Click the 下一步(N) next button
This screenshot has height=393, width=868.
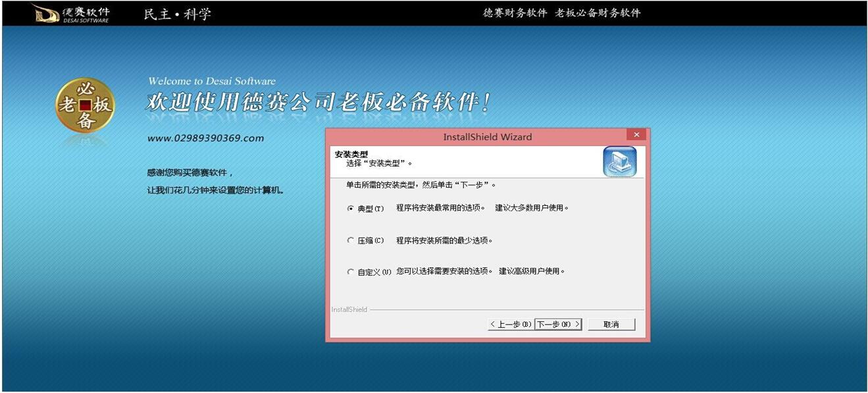[x=558, y=325]
